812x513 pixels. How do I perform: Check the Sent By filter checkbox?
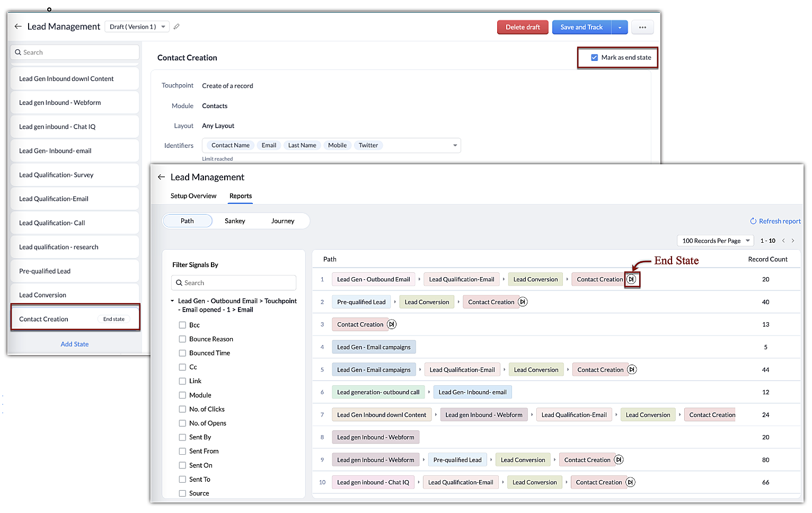click(x=182, y=437)
